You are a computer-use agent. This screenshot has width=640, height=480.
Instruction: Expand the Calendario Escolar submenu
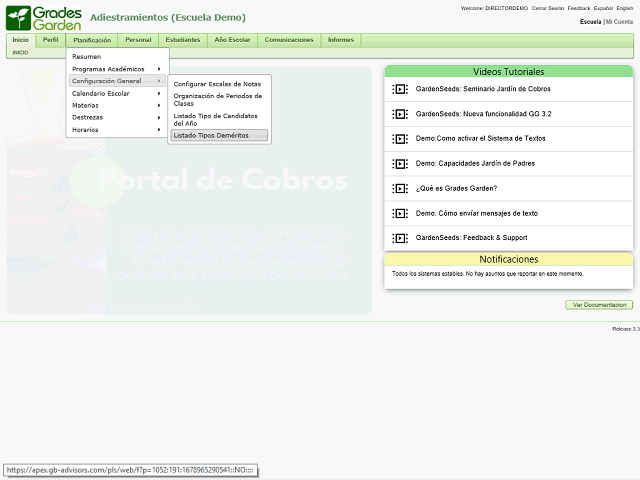tap(116, 93)
